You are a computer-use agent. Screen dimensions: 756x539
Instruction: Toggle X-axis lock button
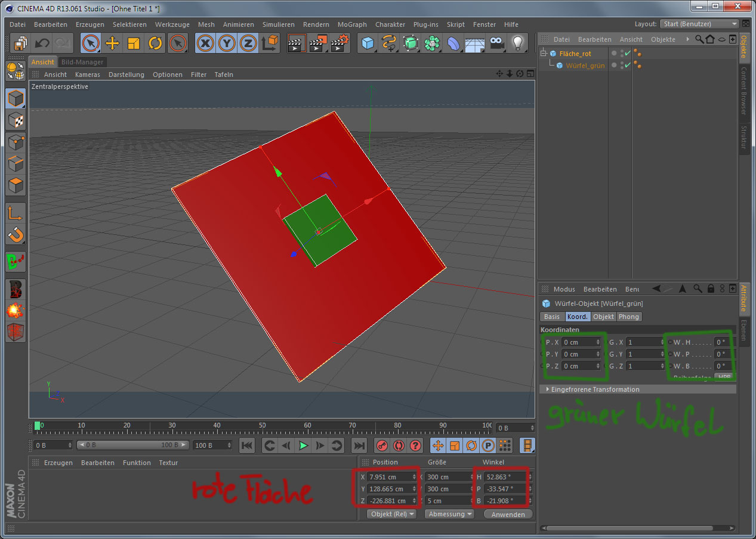point(205,43)
